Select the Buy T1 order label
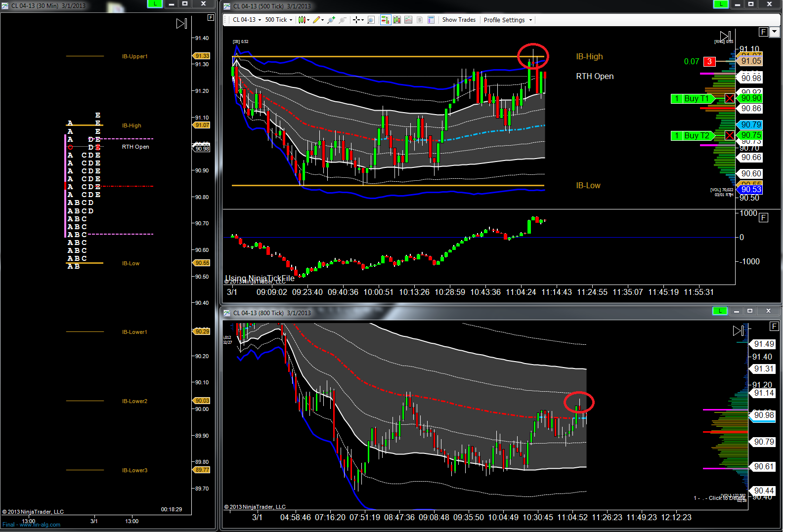This screenshot has width=787, height=532. point(693,98)
